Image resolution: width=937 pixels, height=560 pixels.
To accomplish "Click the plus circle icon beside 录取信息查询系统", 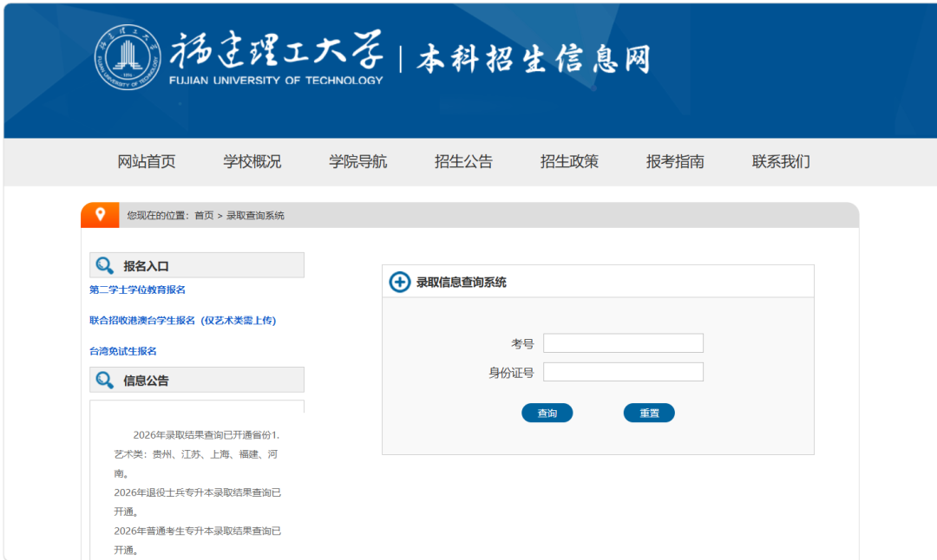I will point(400,282).
